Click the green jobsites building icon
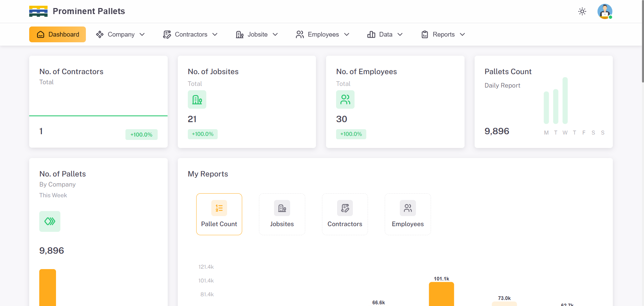The height and width of the screenshot is (306, 644). click(197, 100)
